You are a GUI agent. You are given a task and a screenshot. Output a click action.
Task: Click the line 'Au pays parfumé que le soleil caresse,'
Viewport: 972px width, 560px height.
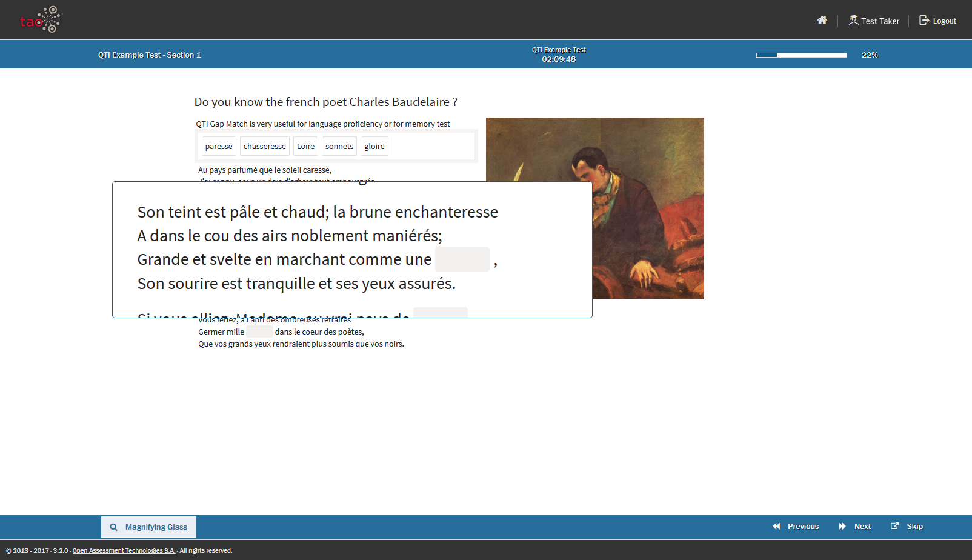(x=265, y=170)
